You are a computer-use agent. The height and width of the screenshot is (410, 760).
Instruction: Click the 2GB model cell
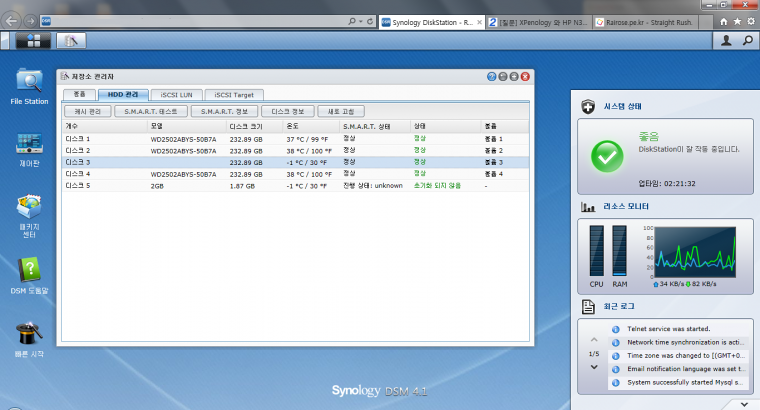pos(157,186)
